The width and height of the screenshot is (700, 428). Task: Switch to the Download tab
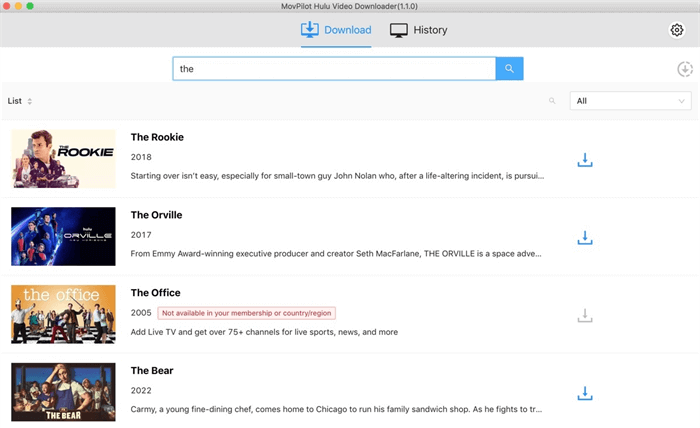(336, 30)
